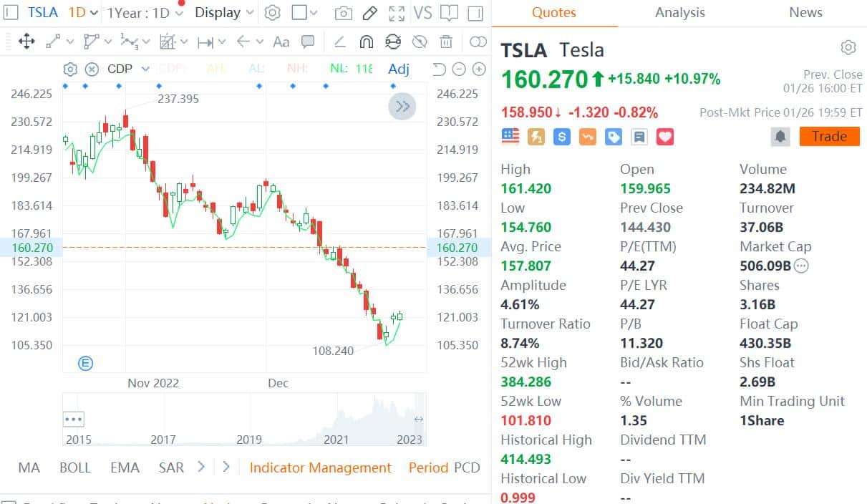This screenshot has width=867, height=504.
Task: Open Indicator Management
Action: pyautogui.click(x=320, y=467)
